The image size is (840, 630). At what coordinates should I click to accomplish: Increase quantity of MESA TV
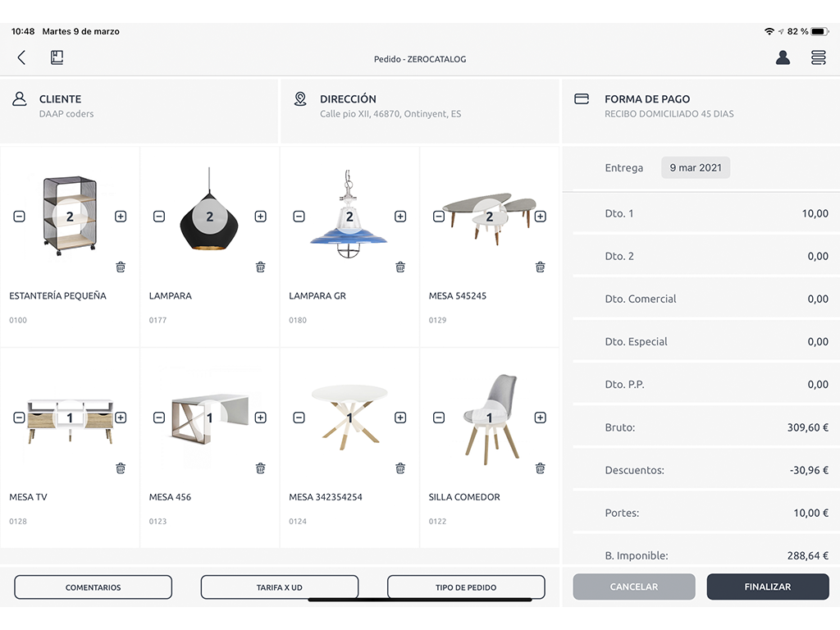[x=121, y=418]
